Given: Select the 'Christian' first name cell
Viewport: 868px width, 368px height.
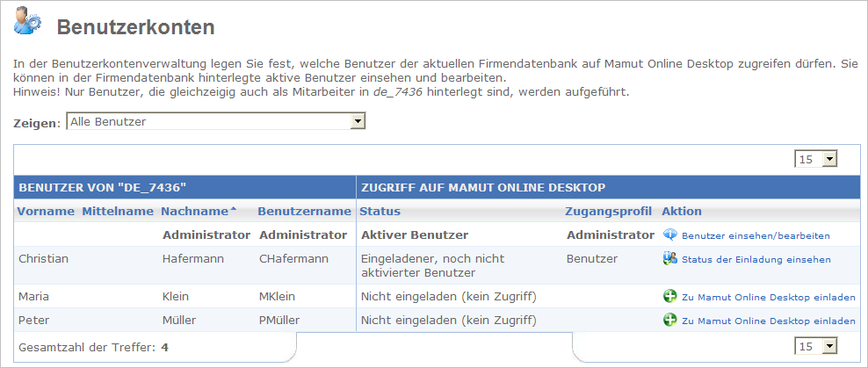Looking at the screenshot, I should pyautogui.click(x=44, y=258).
